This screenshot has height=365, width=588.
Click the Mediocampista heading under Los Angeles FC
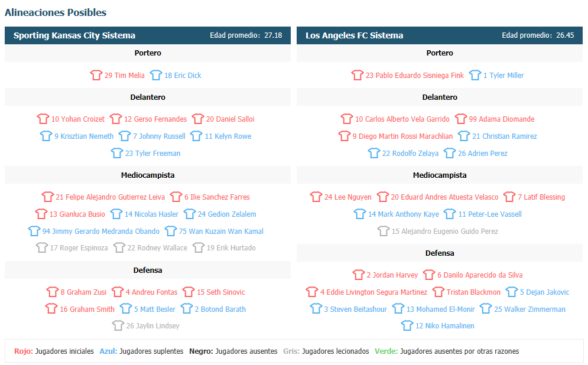click(440, 175)
